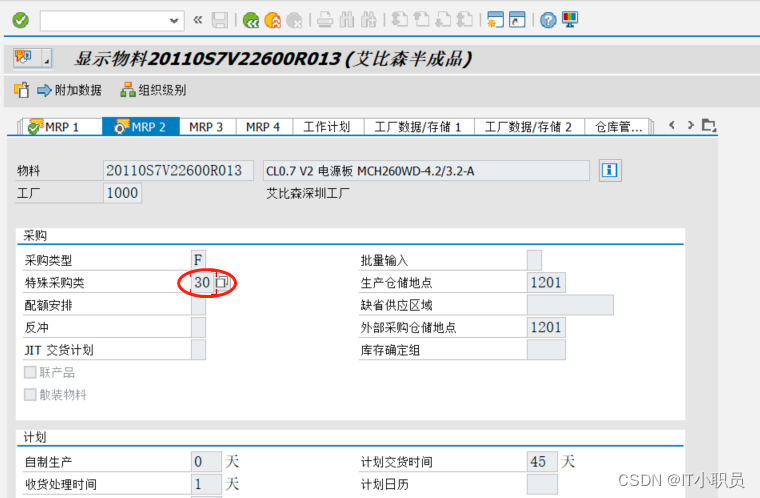Viewport: 760px width, 498px height.
Task: Open the command field dropdown arrow
Action: coord(174,21)
